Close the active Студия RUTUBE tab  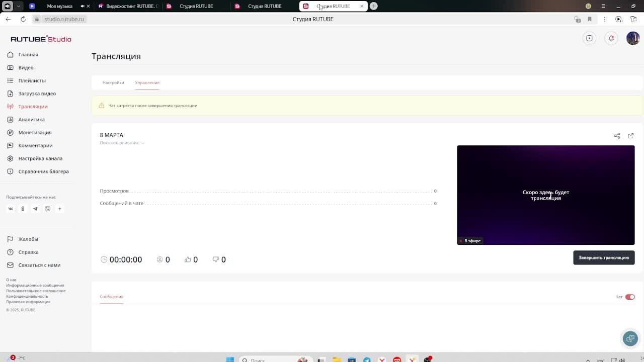(x=362, y=6)
